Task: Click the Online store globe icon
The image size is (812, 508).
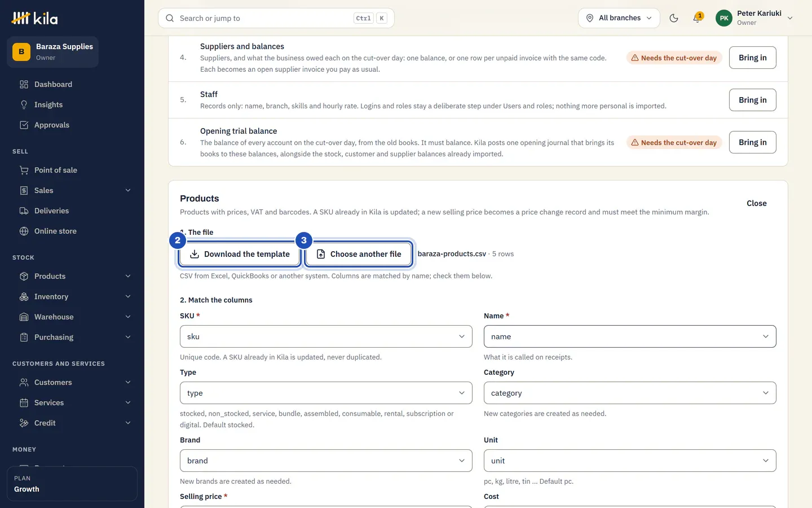Action: tap(24, 231)
